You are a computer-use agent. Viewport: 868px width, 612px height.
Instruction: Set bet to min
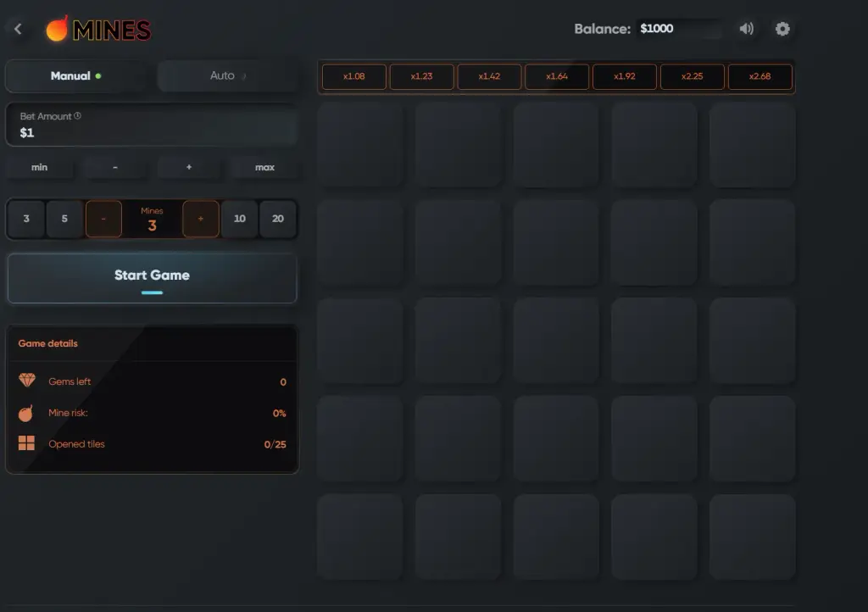click(39, 167)
